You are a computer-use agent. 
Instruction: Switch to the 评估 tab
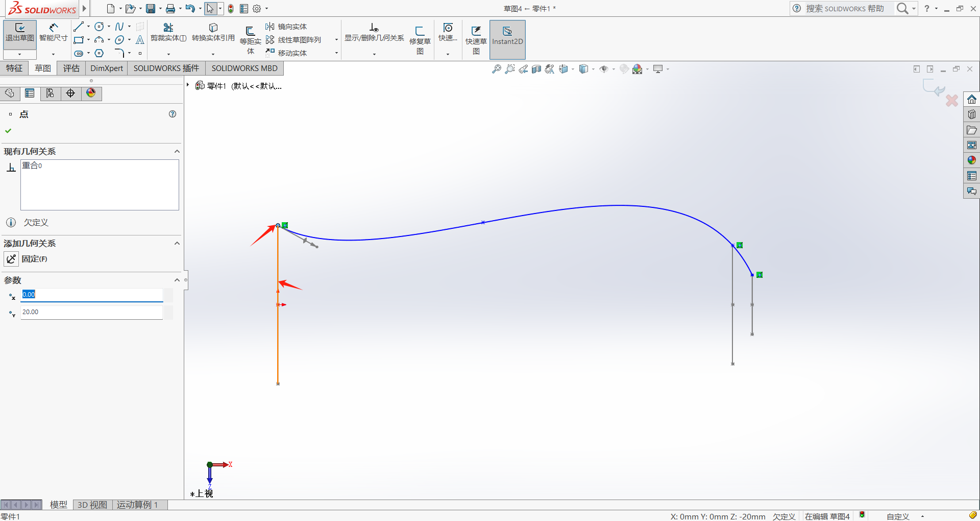tap(71, 68)
